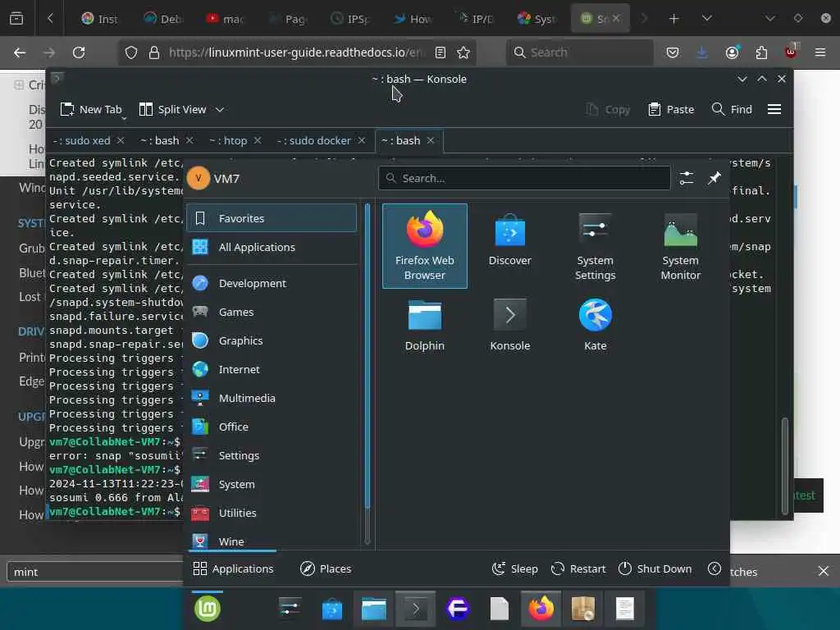This screenshot has height=630, width=840.
Task: Open the Settings category
Action: coord(272,455)
